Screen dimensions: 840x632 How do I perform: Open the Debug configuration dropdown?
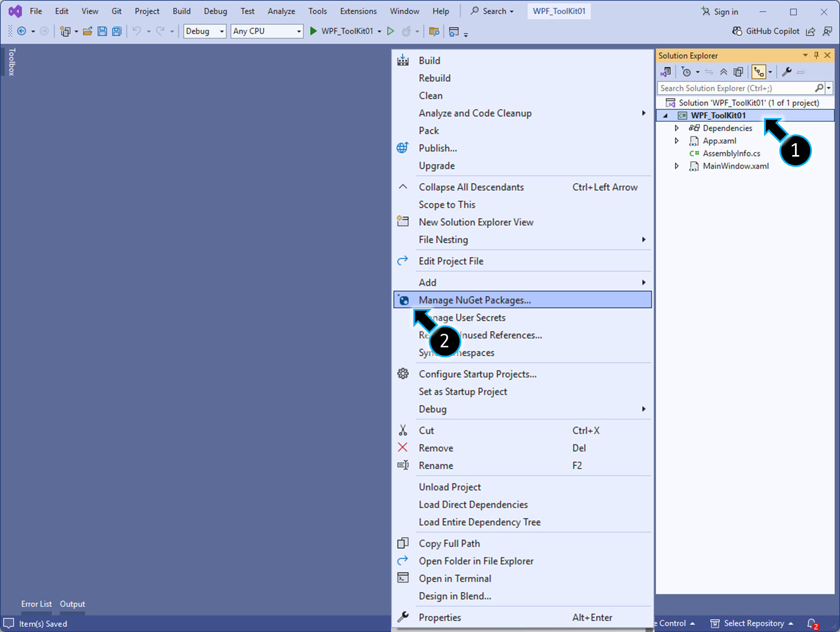(x=222, y=31)
